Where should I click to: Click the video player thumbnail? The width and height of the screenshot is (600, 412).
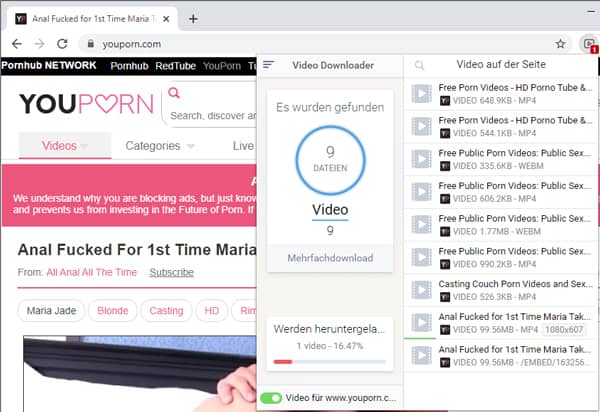pyautogui.click(x=140, y=373)
